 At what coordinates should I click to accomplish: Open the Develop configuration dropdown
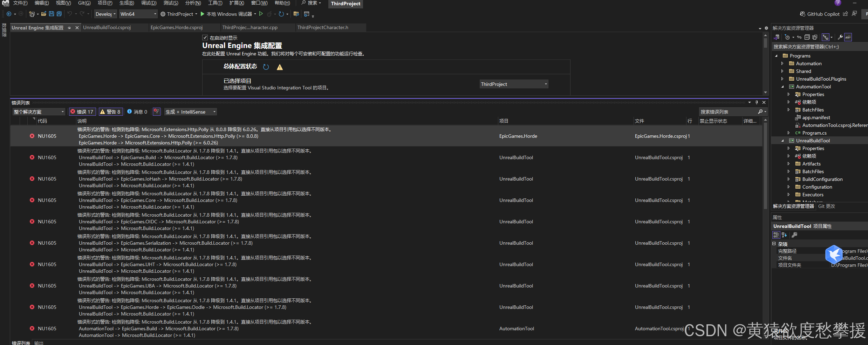coord(105,14)
